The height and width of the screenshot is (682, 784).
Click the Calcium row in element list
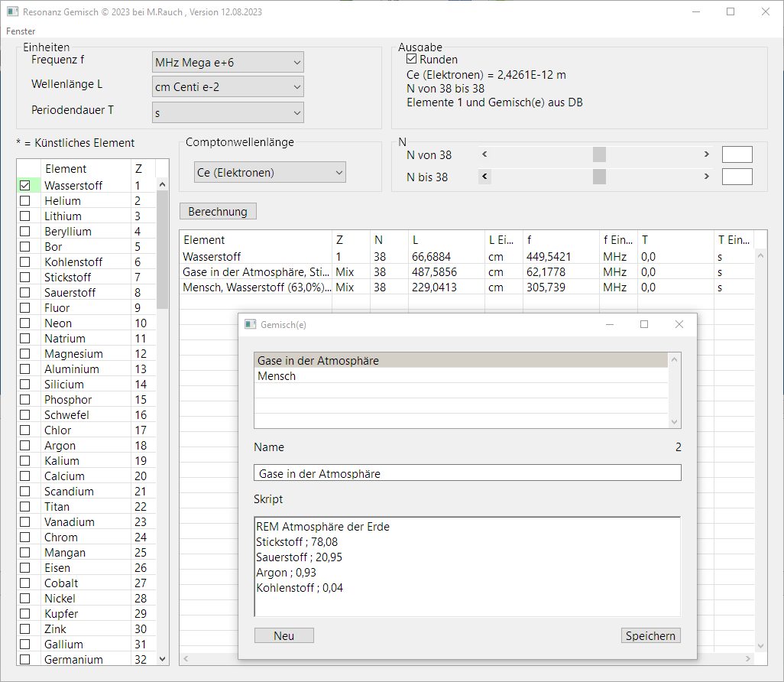(x=88, y=476)
